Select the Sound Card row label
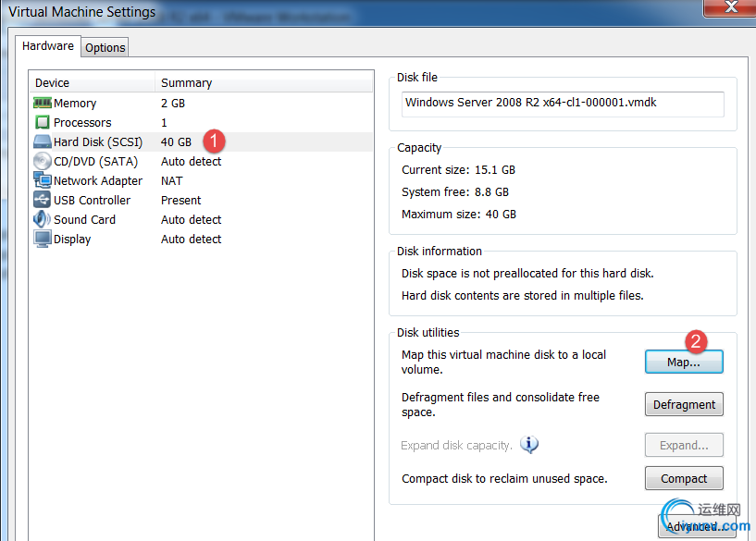Viewport: 756px width, 541px height. [85, 219]
